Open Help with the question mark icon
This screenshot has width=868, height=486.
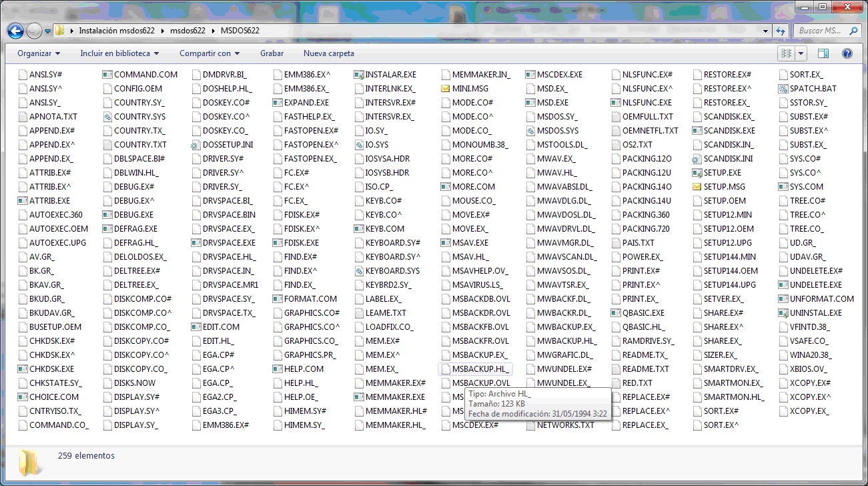coord(847,53)
